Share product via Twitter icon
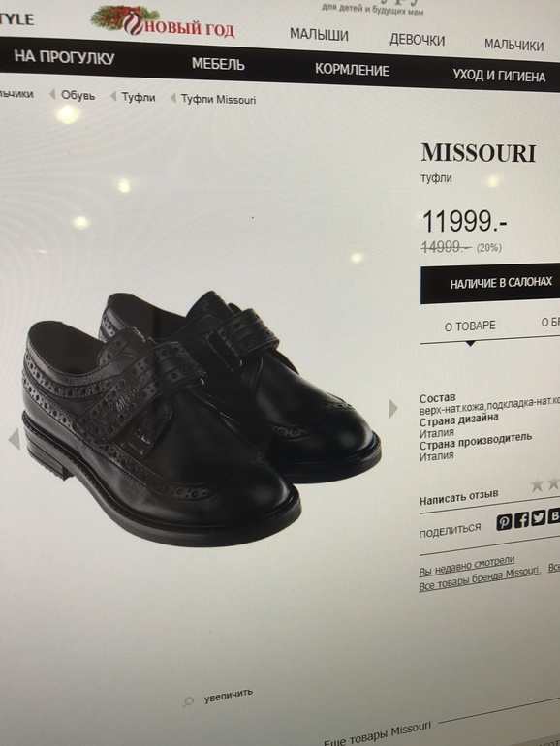This screenshot has height=746, width=560. [x=538, y=517]
